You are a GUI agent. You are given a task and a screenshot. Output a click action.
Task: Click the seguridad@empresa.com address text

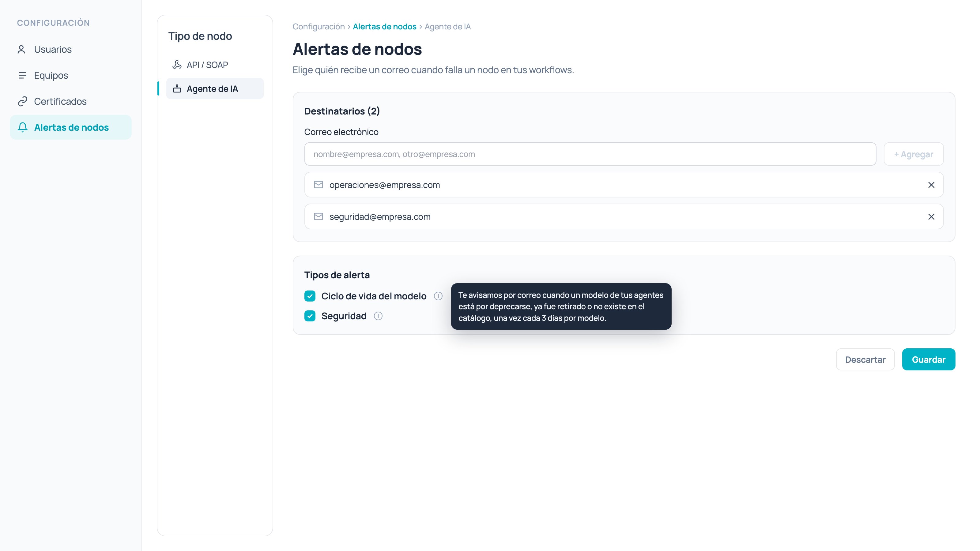point(380,217)
